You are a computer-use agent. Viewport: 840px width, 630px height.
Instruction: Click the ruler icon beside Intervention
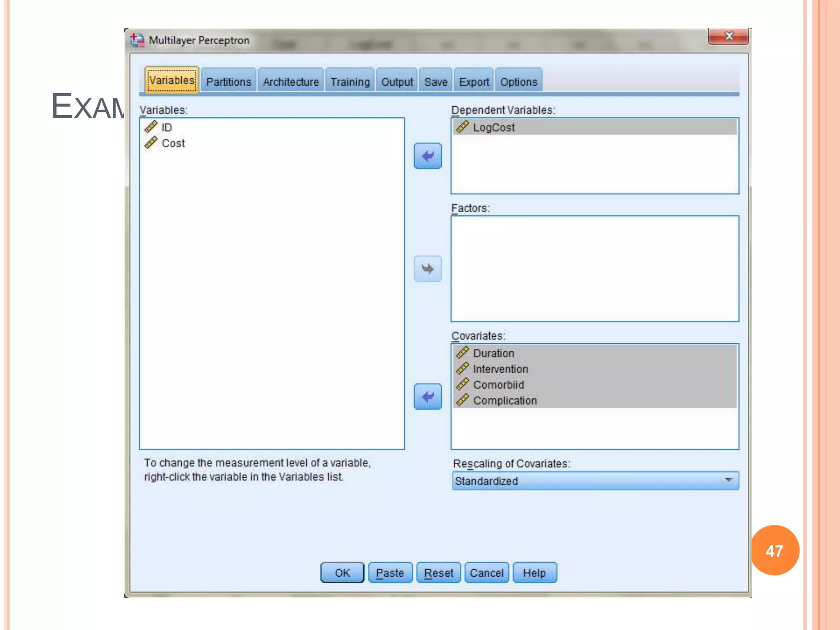[x=462, y=369]
